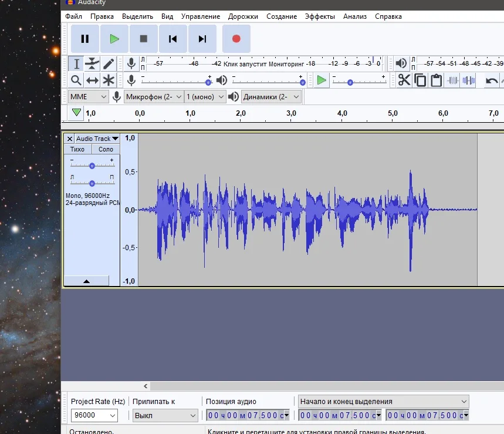The width and height of the screenshot is (504, 434).
Task: Open the Эффекты menu
Action: (320, 16)
